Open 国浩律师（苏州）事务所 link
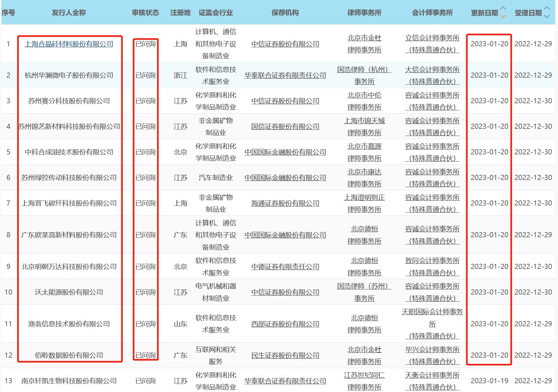Viewport: 558px width, 392px height. coord(364,292)
